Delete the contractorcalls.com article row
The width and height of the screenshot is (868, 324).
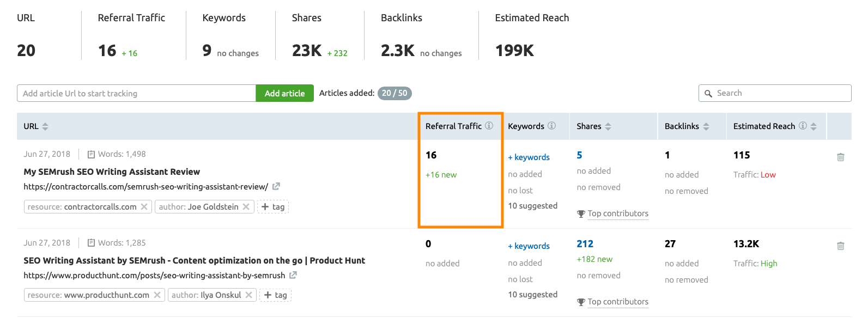(841, 157)
